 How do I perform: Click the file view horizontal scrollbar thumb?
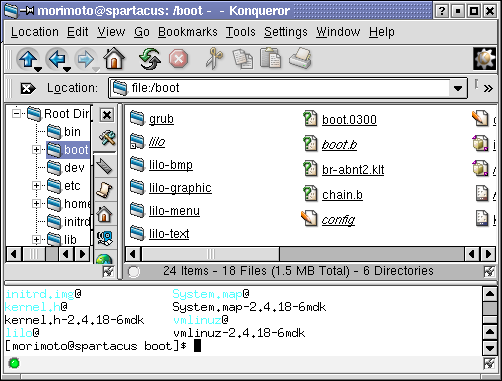coord(211,254)
